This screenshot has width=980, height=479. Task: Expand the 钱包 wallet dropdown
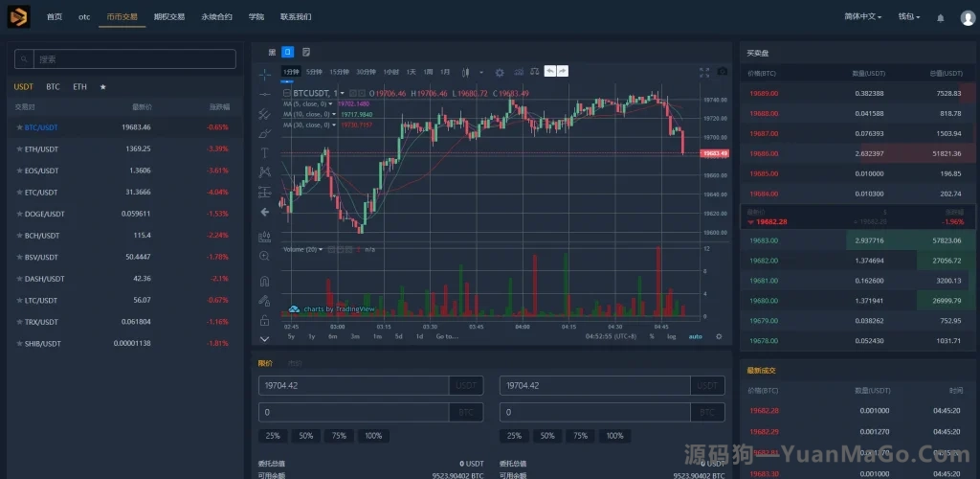908,17
